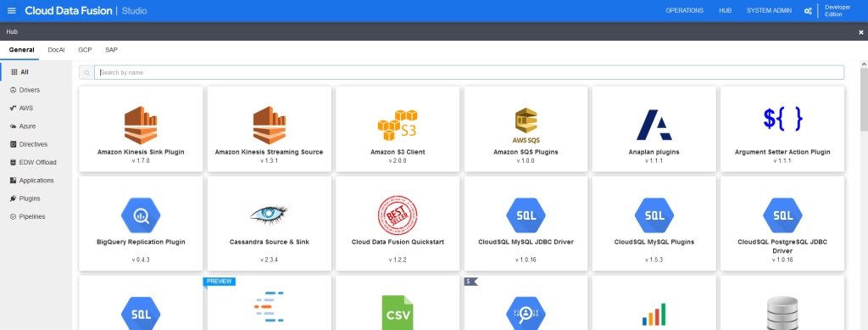Switch to the General tab
Image resolution: width=868 pixels, height=330 pixels.
21,50
